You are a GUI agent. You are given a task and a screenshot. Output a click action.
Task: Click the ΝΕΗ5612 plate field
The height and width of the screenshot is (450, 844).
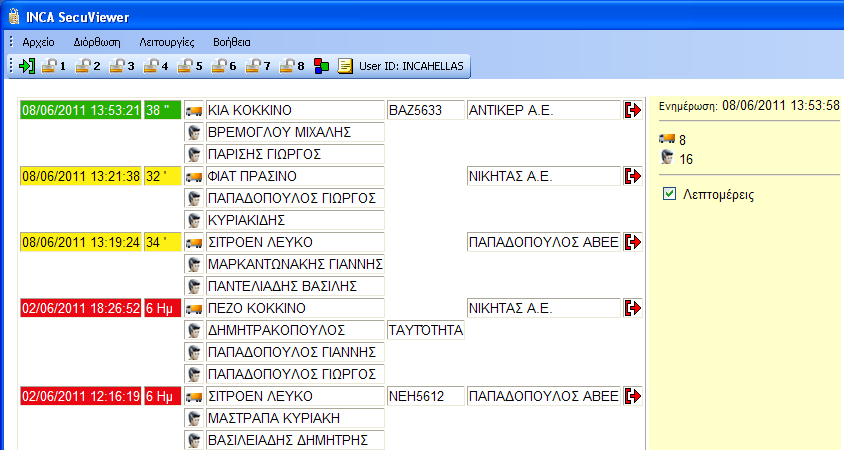[x=425, y=396]
